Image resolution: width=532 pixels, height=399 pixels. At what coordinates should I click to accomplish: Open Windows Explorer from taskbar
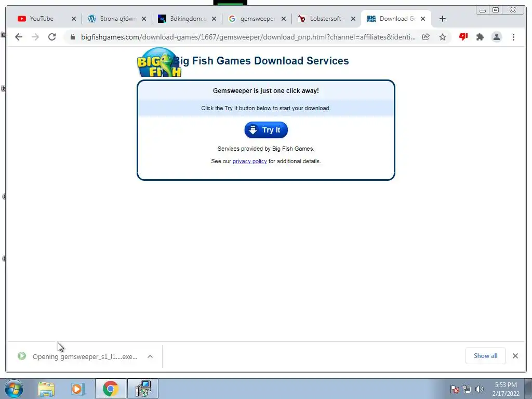[x=46, y=389]
